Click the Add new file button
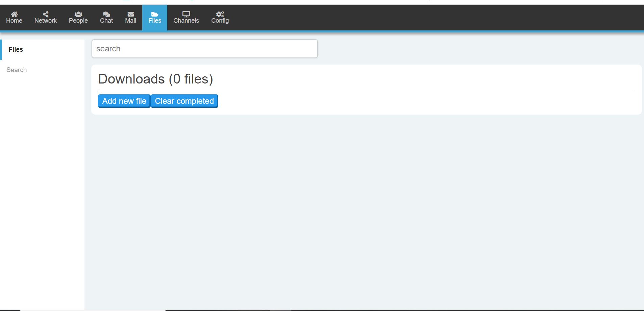644x311 pixels. [124, 101]
